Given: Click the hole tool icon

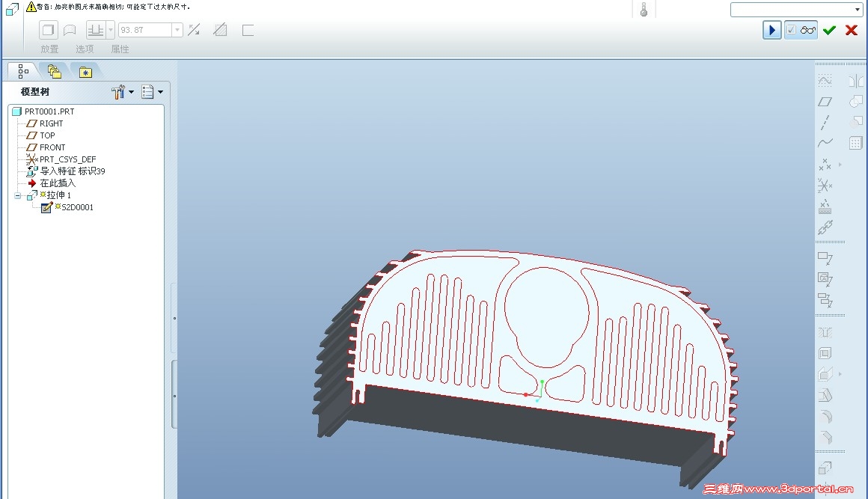Looking at the screenshot, I should [825, 332].
